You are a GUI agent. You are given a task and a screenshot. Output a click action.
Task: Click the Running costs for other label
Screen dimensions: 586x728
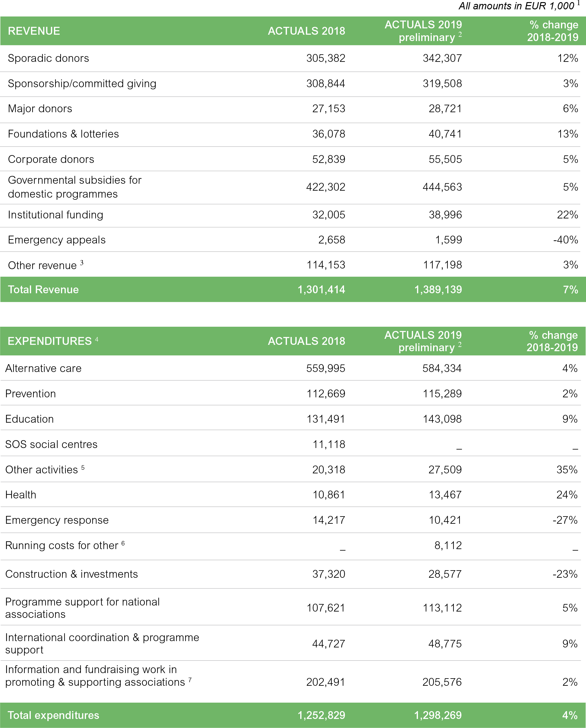(x=62, y=546)
